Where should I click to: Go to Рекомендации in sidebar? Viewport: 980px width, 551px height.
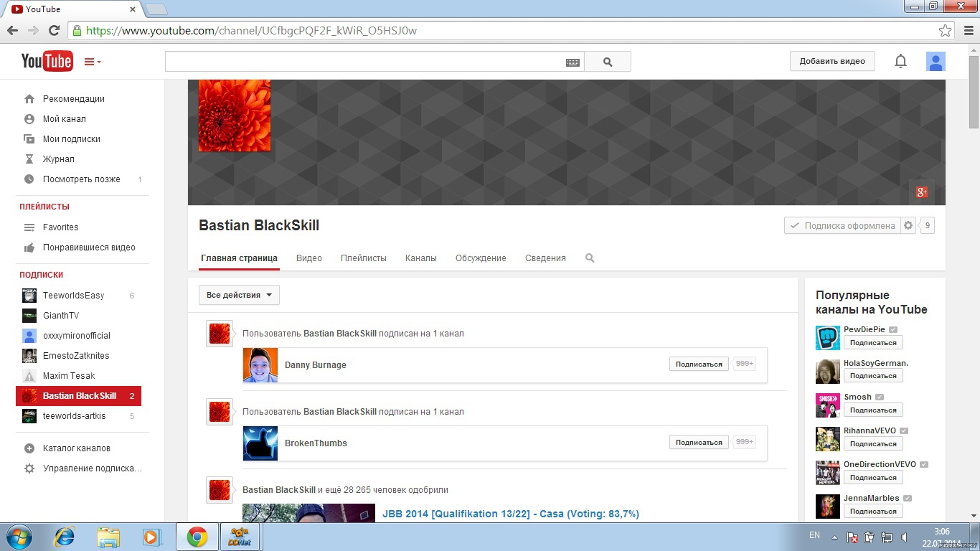[73, 99]
